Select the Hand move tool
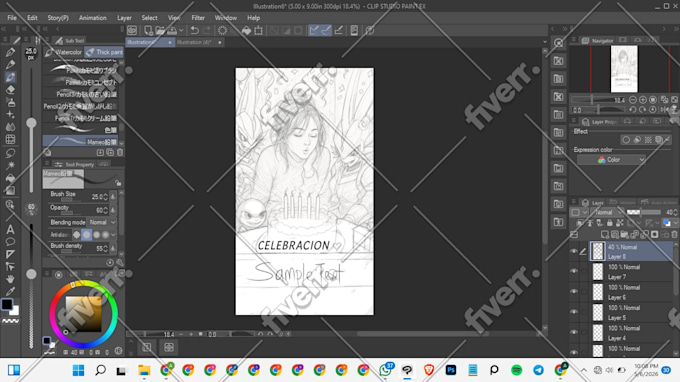The height and width of the screenshot is (382, 680). [x=10, y=279]
